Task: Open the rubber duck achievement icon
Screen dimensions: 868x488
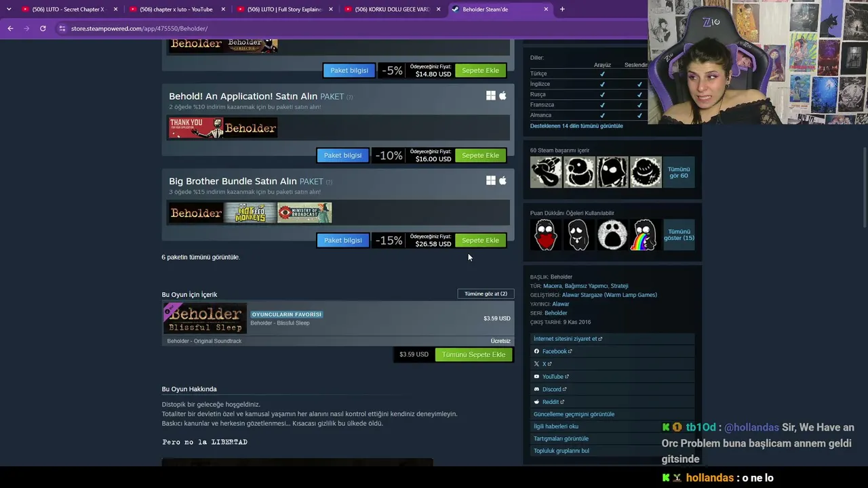Action: tap(579, 172)
